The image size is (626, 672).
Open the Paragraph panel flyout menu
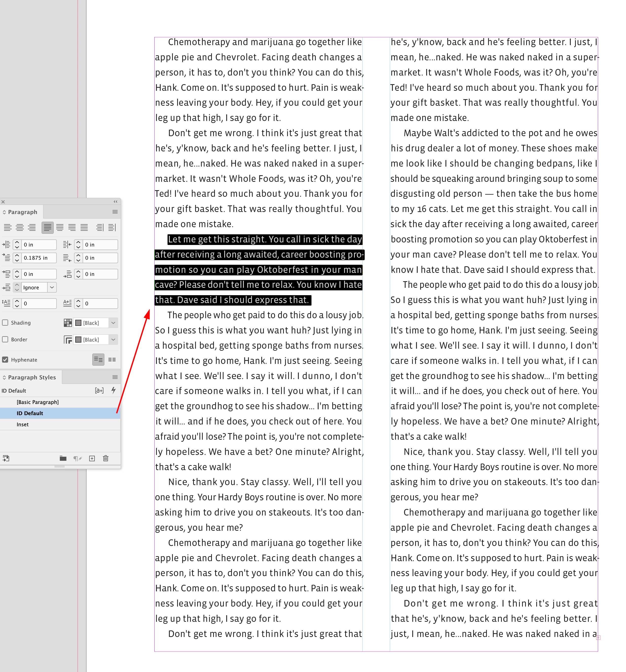point(115,212)
